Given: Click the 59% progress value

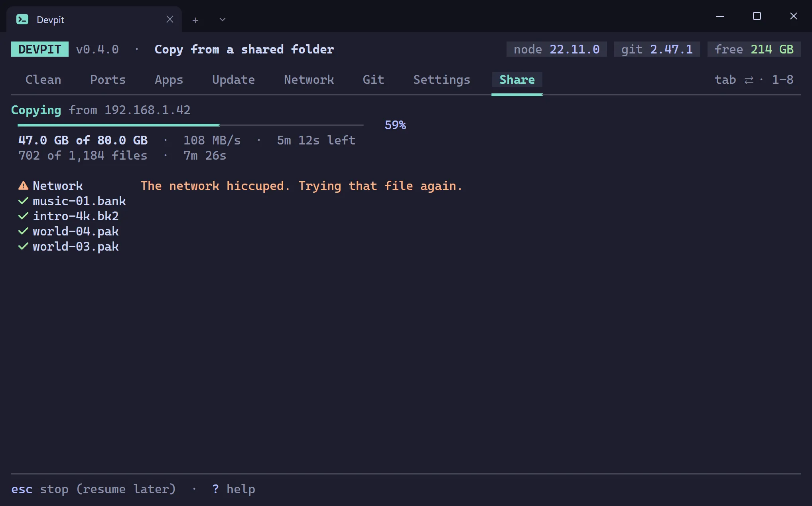Looking at the screenshot, I should tap(395, 125).
